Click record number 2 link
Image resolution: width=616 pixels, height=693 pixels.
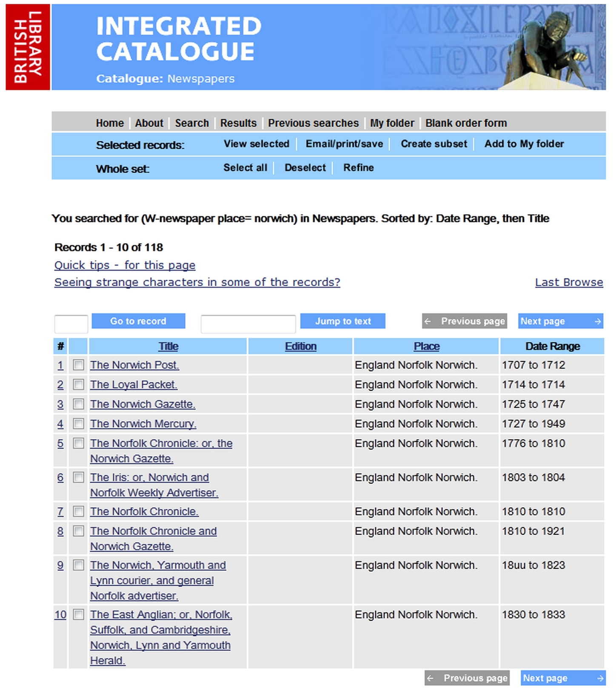[x=60, y=384]
